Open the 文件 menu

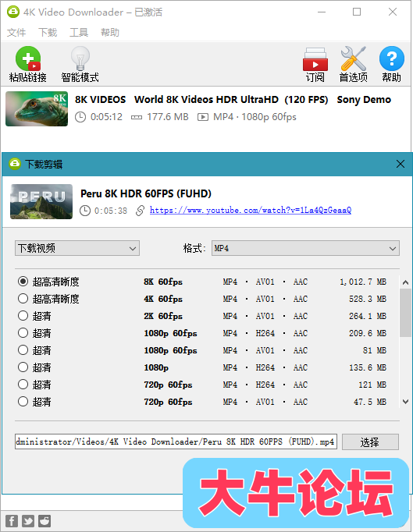16,32
